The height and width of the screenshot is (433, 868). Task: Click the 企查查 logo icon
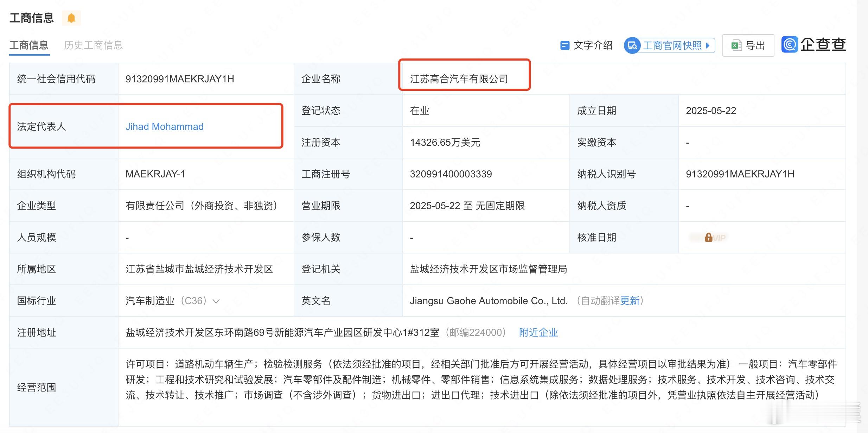(790, 45)
